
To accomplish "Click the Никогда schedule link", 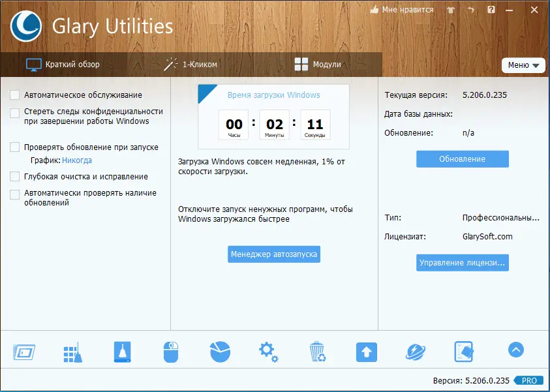I will point(77,160).
